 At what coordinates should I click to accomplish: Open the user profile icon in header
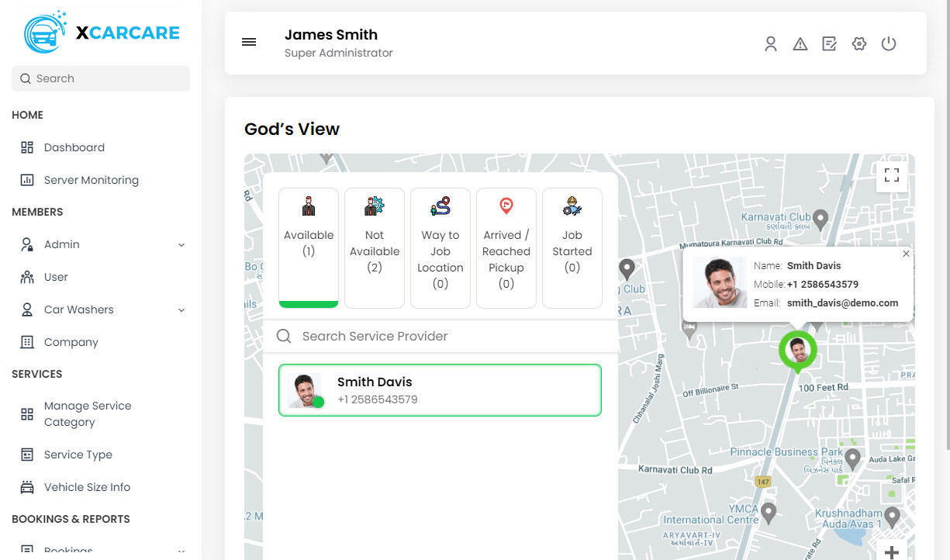770,44
